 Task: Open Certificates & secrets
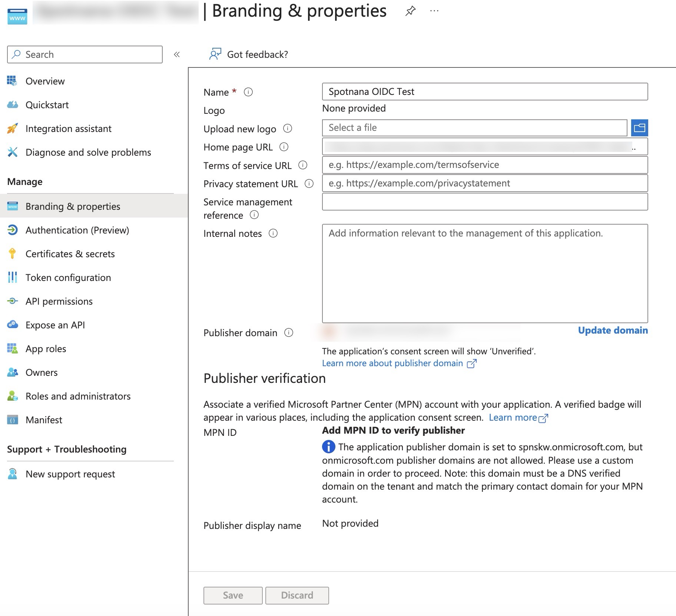click(x=70, y=254)
